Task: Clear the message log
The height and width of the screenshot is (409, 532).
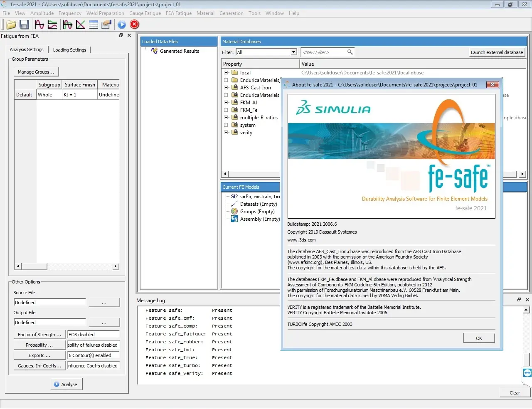Action: [515, 393]
